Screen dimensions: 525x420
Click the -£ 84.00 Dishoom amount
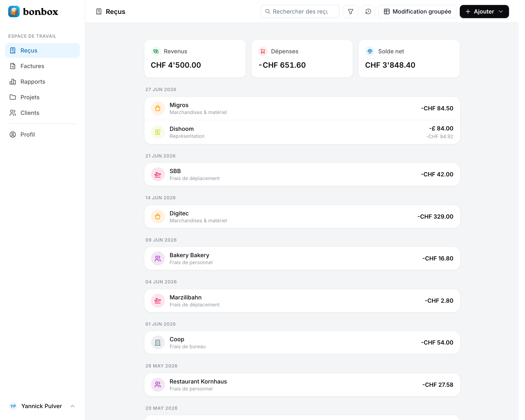441,128
